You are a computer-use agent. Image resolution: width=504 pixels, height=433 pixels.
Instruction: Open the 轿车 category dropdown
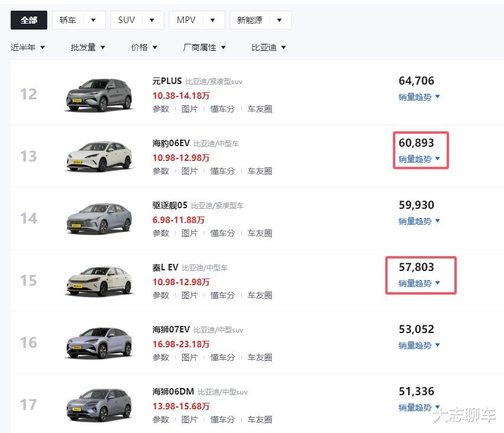79,20
